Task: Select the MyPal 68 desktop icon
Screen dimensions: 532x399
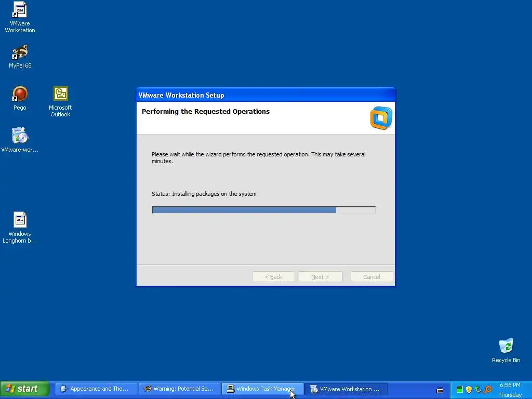Action: click(20, 56)
